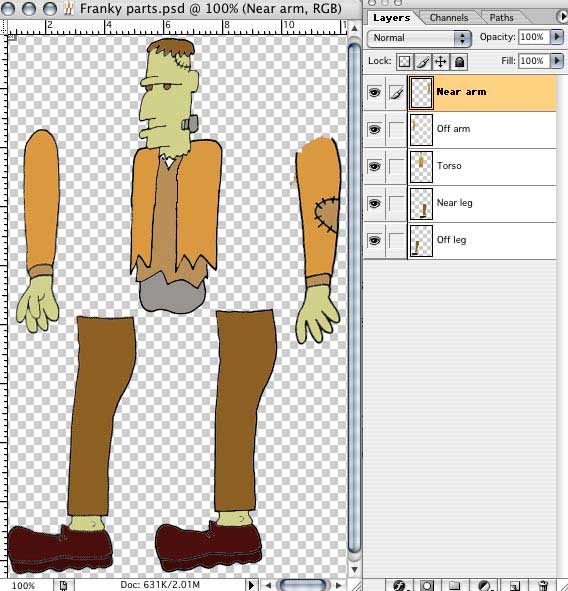Image resolution: width=568 pixels, height=591 pixels.
Task: Toggle link box for Off leg layer
Action: coord(397,240)
